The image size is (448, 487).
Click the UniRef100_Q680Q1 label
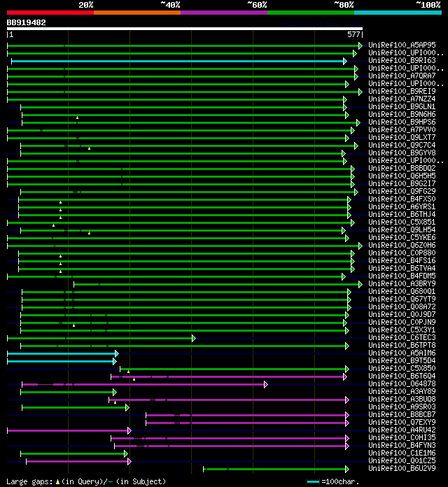402,291
